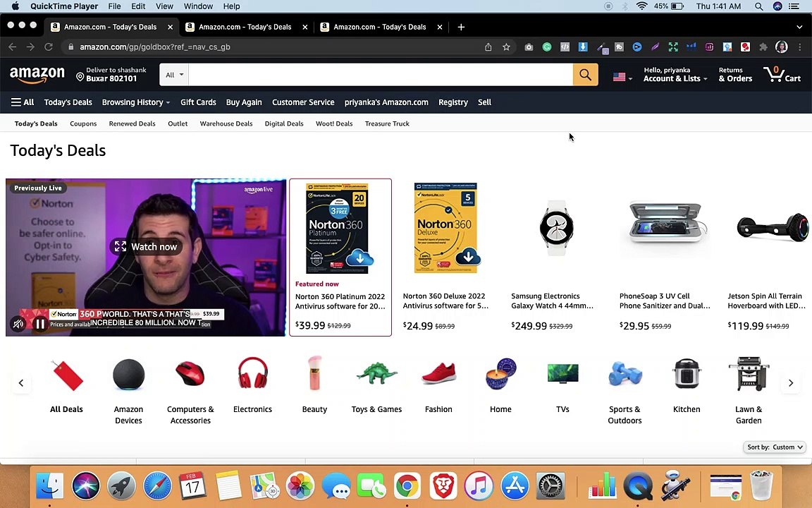Screen dimensions: 812x508
Task: Open Gift Cards link
Action: (x=198, y=102)
